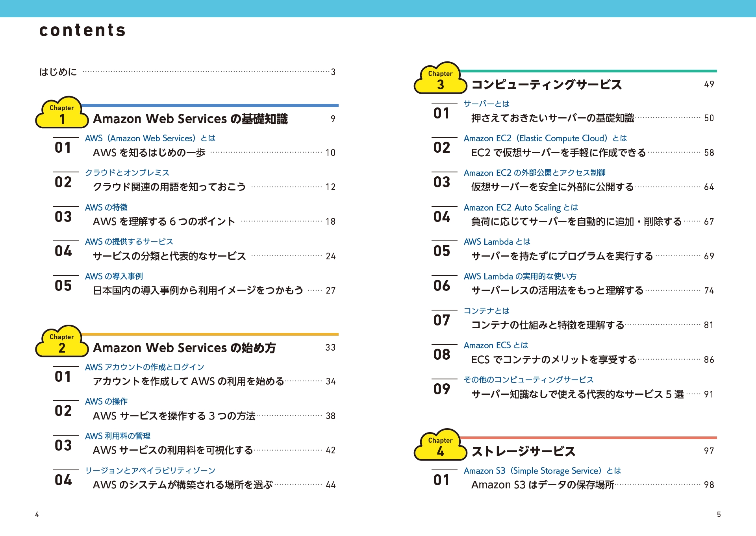Click 'AWS の特徴' subtitle
Image resolution: width=756 pixels, height=536 pixels.
tap(106, 207)
